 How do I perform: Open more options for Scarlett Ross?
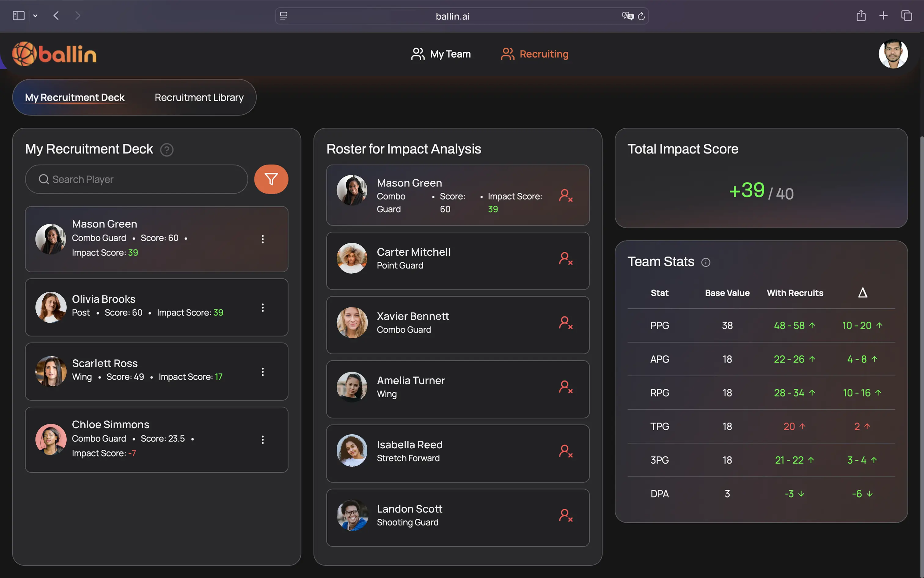[x=263, y=372]
